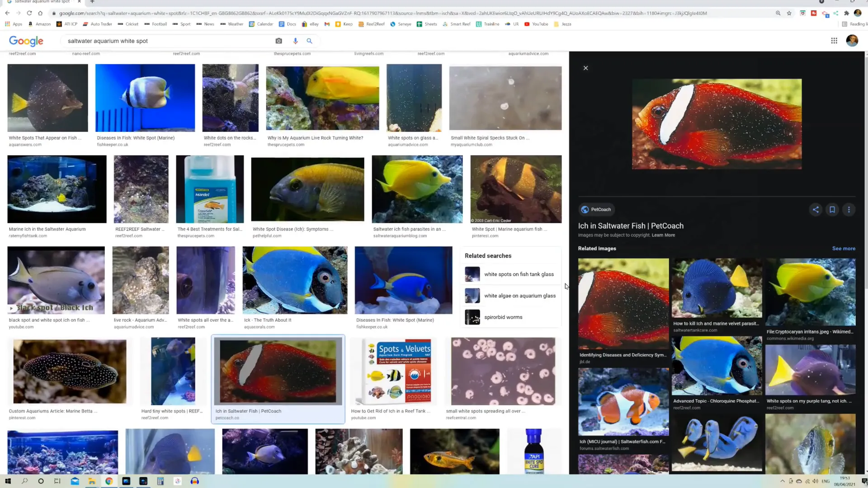868x488 pixels.
Task: Open the Cricket bookmarks folder
Action: [128, 24]
